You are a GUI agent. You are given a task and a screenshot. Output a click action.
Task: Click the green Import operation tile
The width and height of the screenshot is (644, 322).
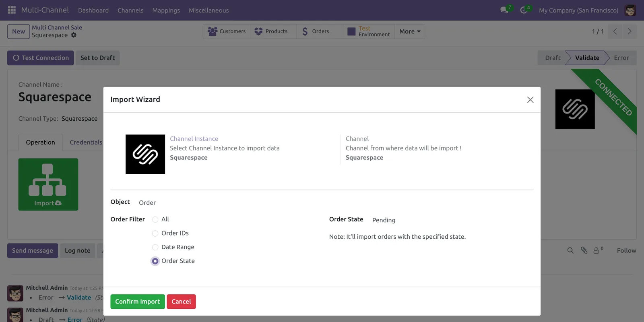pyautogui.click(x=48, y=184)
